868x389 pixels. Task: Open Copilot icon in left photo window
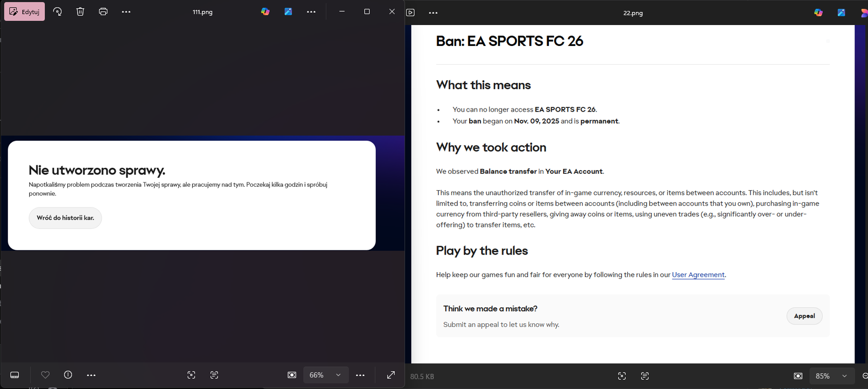click(265, 11)
